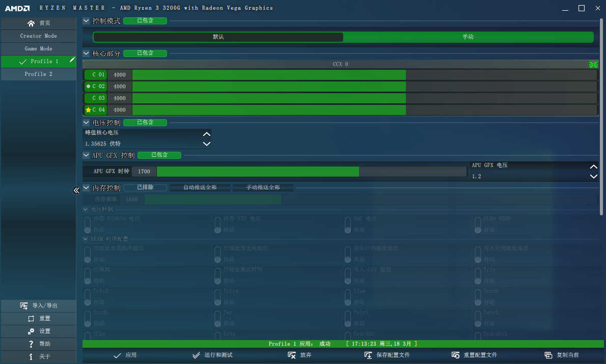Collapse APU GFX 控制 section
Screen dimensions: 606x364
click(86, 155)
